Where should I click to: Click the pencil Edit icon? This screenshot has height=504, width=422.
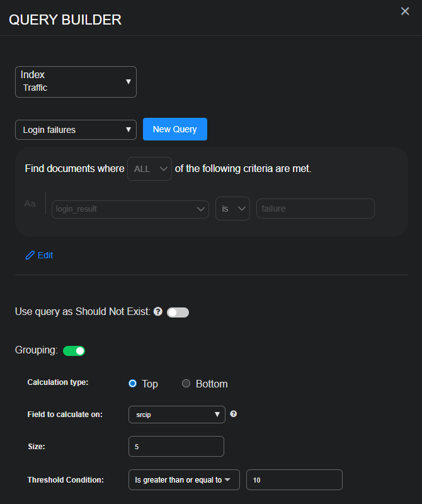(x=30, y=255)
